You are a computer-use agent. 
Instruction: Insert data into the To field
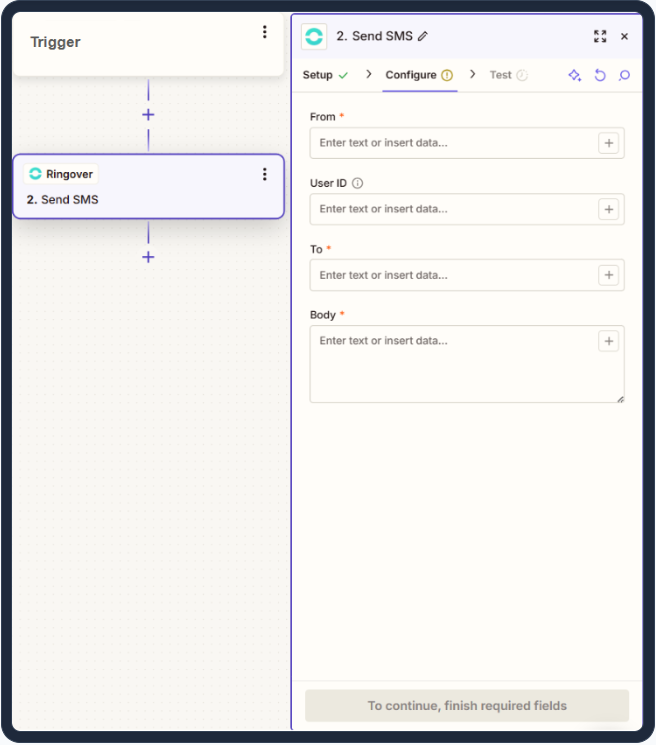(x=608, y=275)
